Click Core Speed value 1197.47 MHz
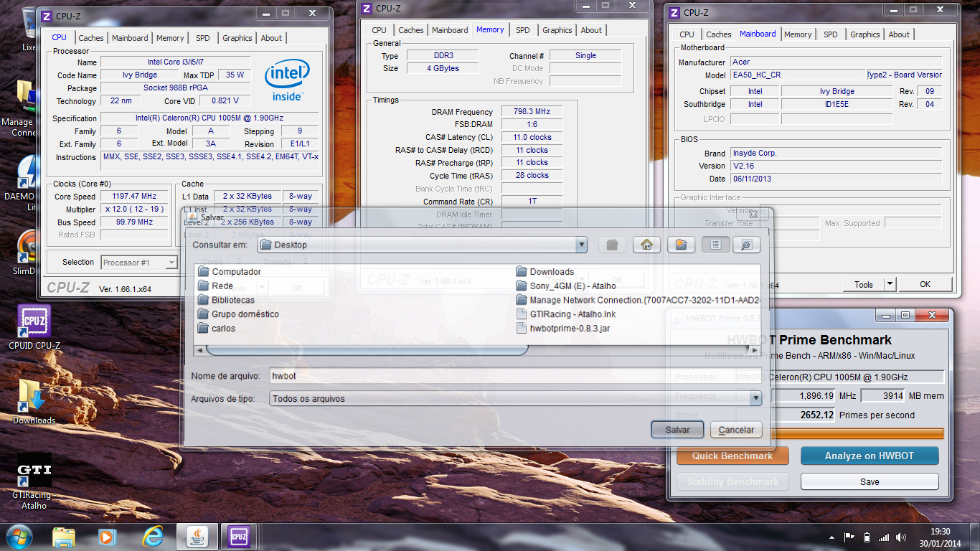This screenshot has width=980, height=551. pos(134,196)
